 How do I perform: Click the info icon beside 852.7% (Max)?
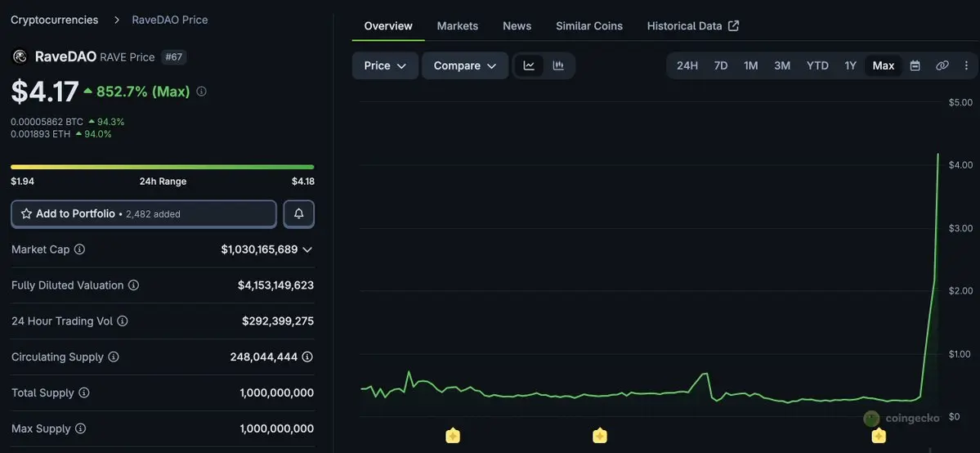[201, 92]
